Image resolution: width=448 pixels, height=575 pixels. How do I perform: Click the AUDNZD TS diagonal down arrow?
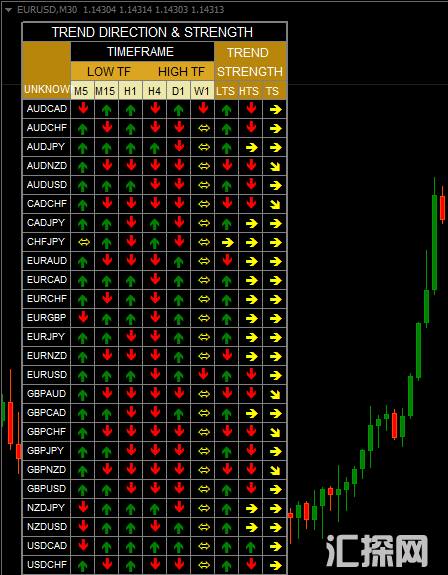[275, 166]
